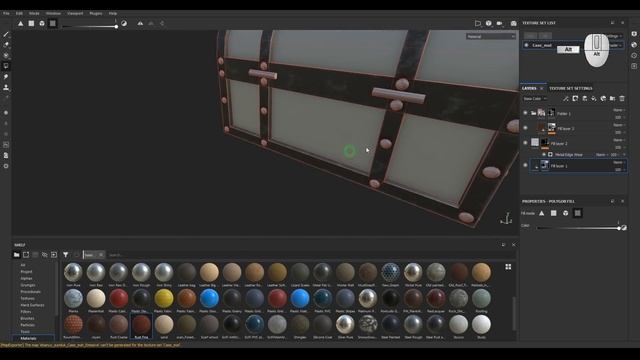Open Metal Edge Wear blend mode dropdown
The image size is (640, 360).
tap(601, 155)
